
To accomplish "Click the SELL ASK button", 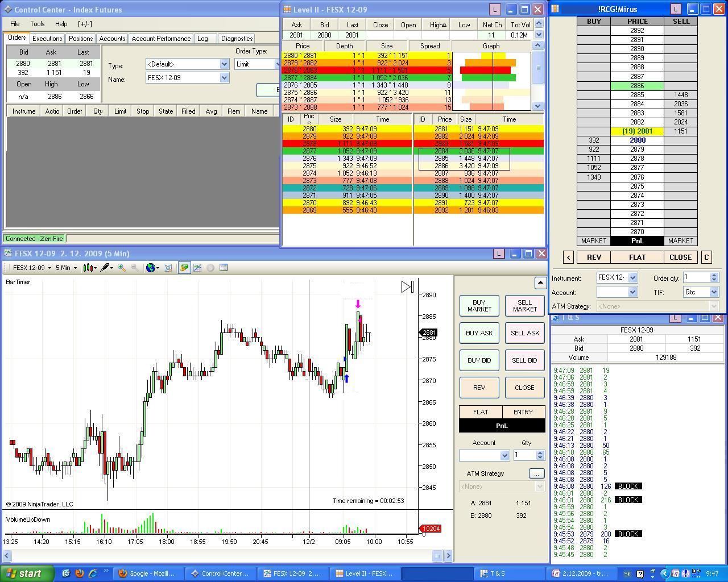I will (524, 333).
